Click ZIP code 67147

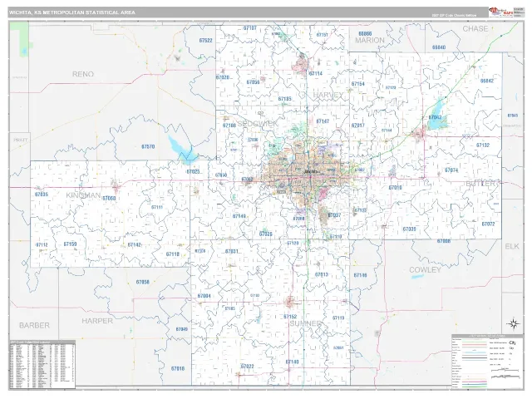click(x=323, y=121)
